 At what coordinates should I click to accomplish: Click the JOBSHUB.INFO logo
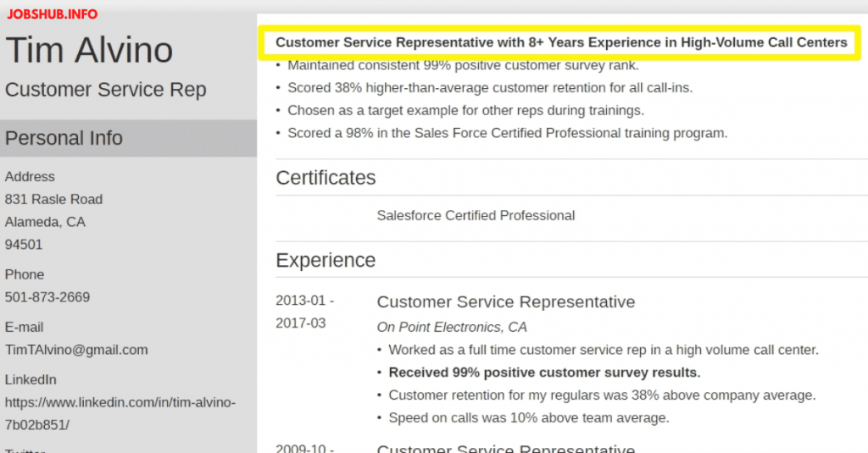tap(53, 14)
